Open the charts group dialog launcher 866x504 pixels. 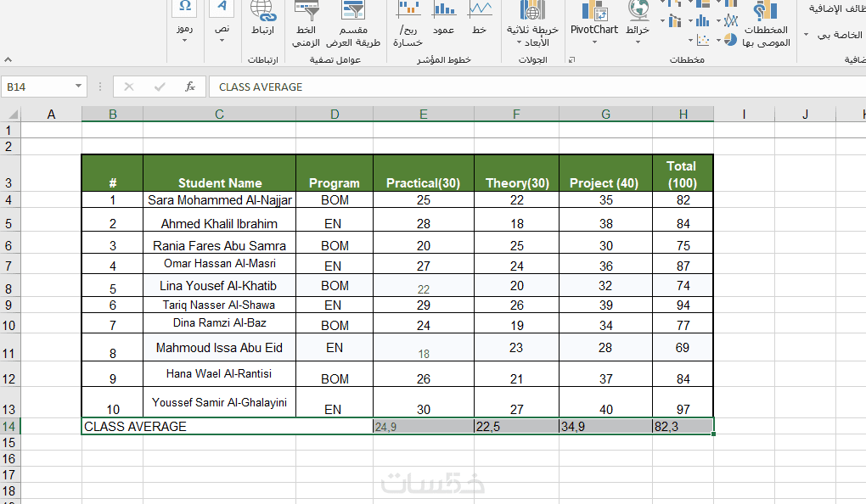pos(571,59)
